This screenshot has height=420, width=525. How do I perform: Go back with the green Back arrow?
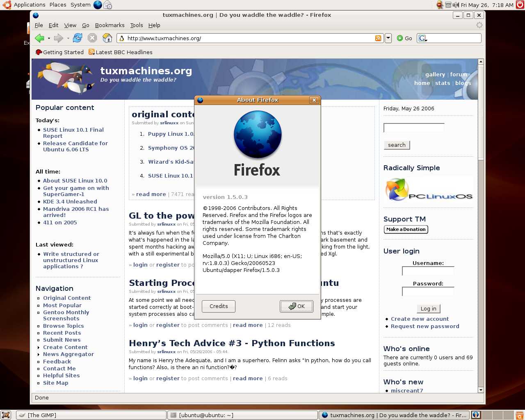click(39, 38)
